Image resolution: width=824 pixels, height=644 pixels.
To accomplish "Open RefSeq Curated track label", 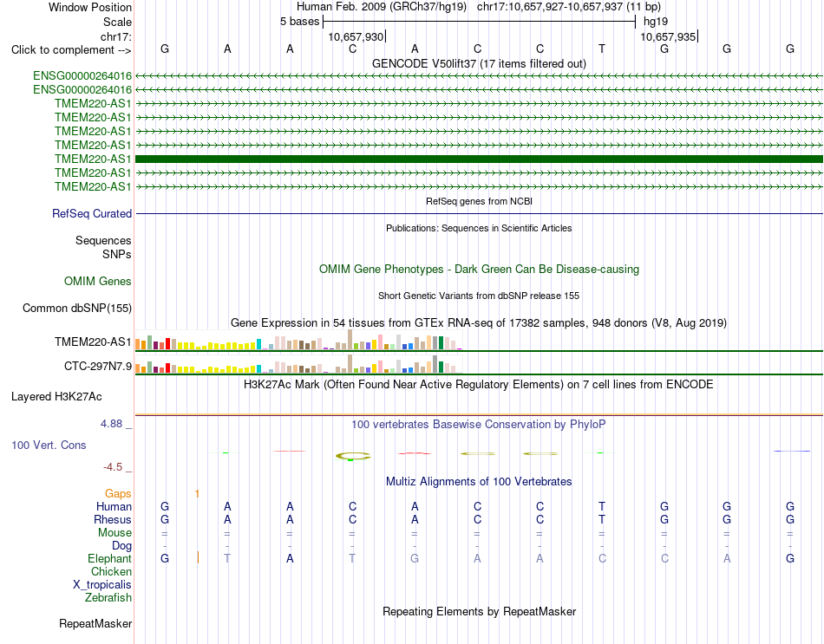I will click(x=92, y=214).
